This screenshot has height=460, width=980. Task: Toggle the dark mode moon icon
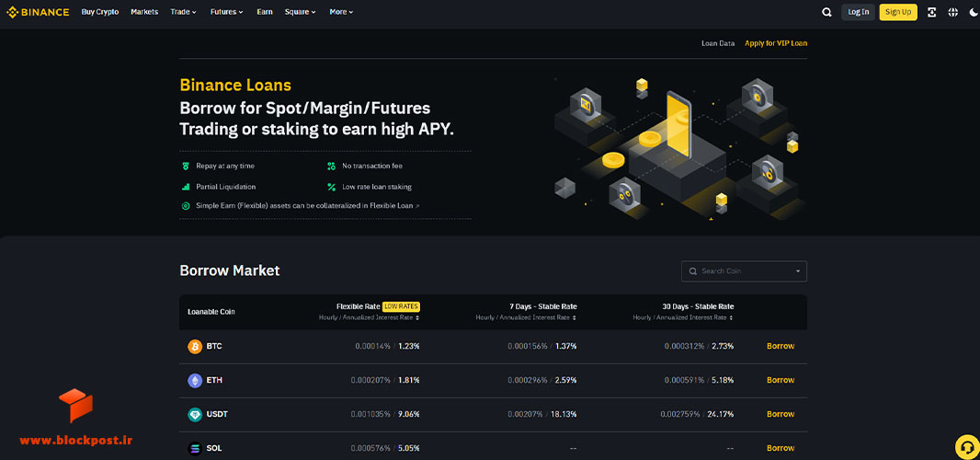(974, 12)
